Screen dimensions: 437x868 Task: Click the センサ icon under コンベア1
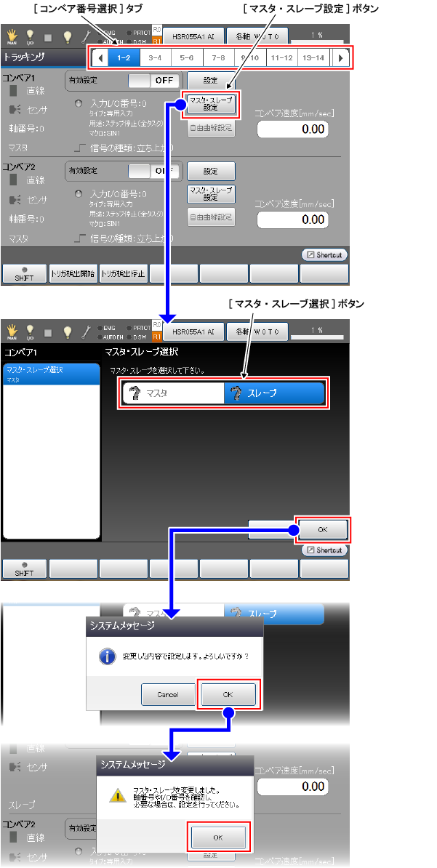[14, 110]
